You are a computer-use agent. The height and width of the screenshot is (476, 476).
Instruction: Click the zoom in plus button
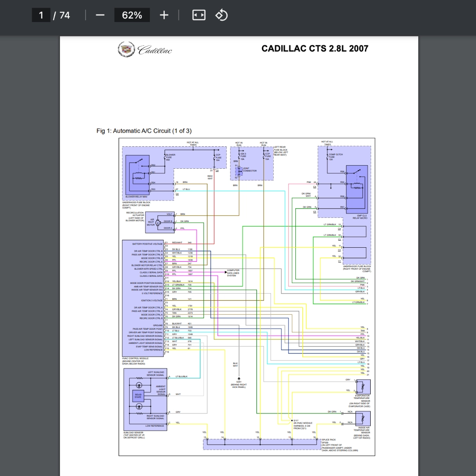click(164, 15)
